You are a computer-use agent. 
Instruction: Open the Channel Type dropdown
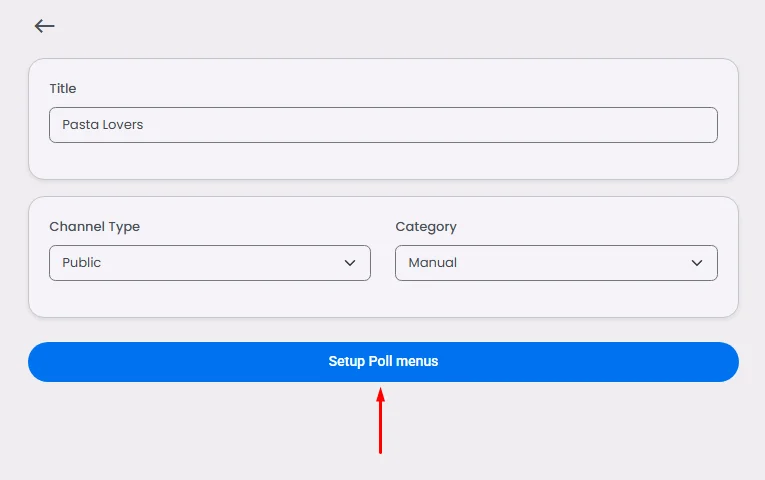pyautogui.click(x=209, y=263)
